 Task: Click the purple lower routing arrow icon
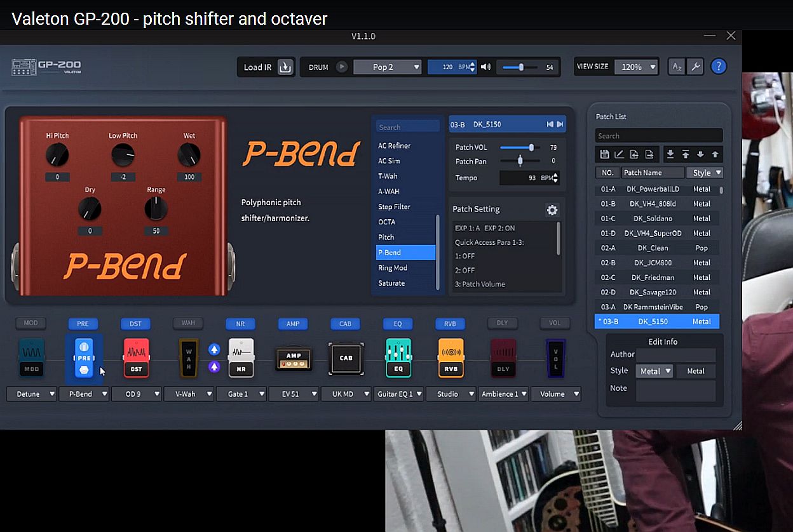214,366
